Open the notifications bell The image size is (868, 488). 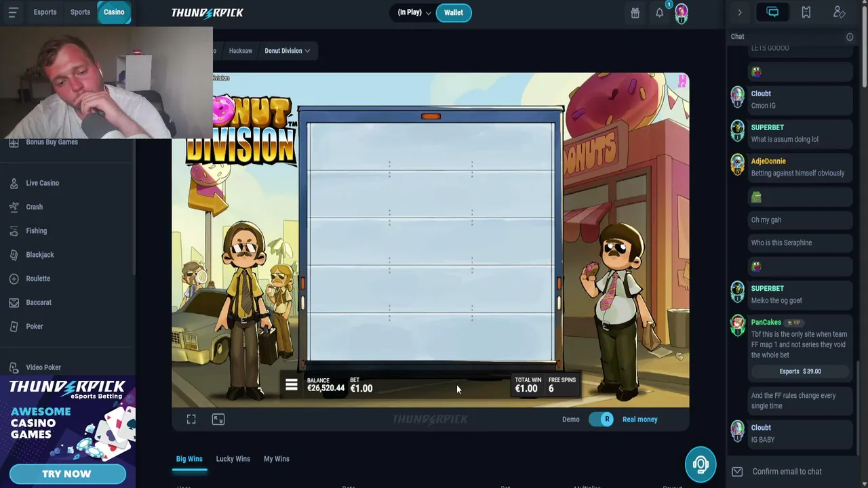(x=659, y=12)
